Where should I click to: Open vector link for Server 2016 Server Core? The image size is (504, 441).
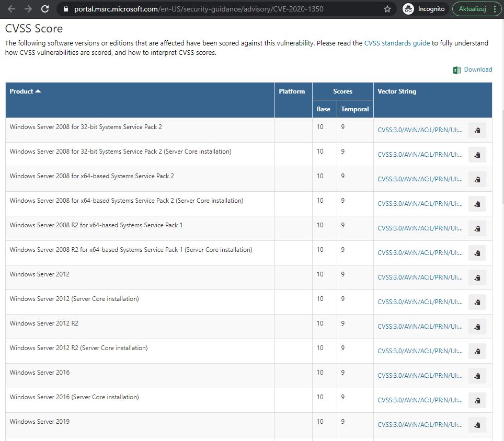coord(420,400)
